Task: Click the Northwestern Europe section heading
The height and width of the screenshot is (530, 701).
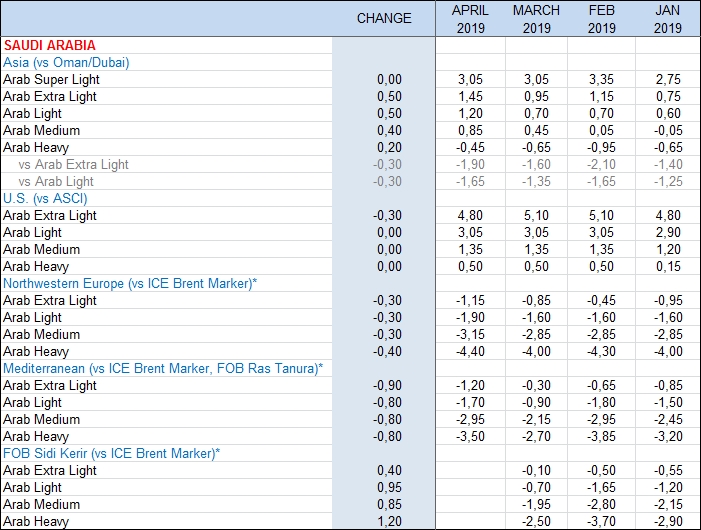Action: point(130,283)
